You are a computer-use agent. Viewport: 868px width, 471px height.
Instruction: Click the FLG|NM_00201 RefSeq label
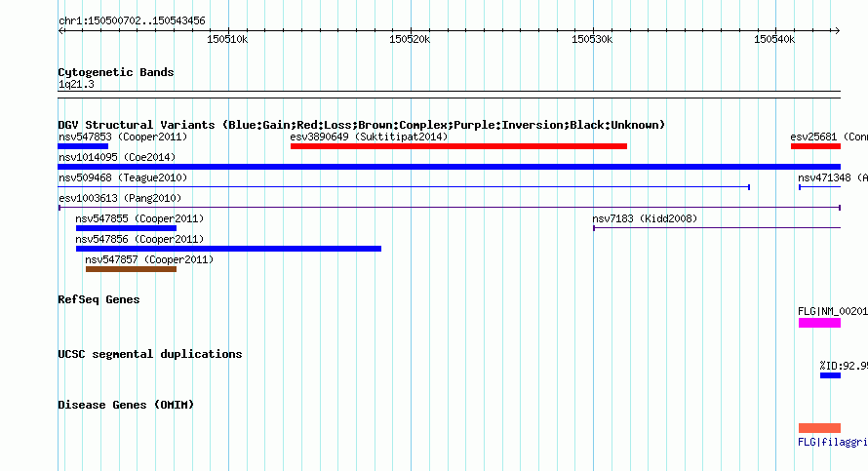point(833,311)
